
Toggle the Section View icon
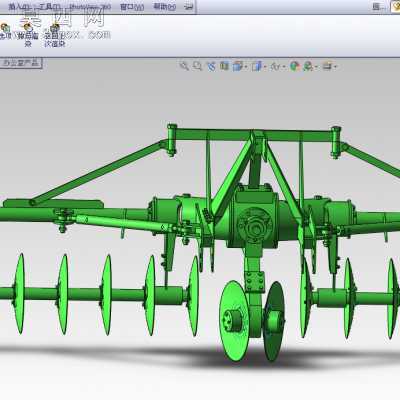[224, 66]
